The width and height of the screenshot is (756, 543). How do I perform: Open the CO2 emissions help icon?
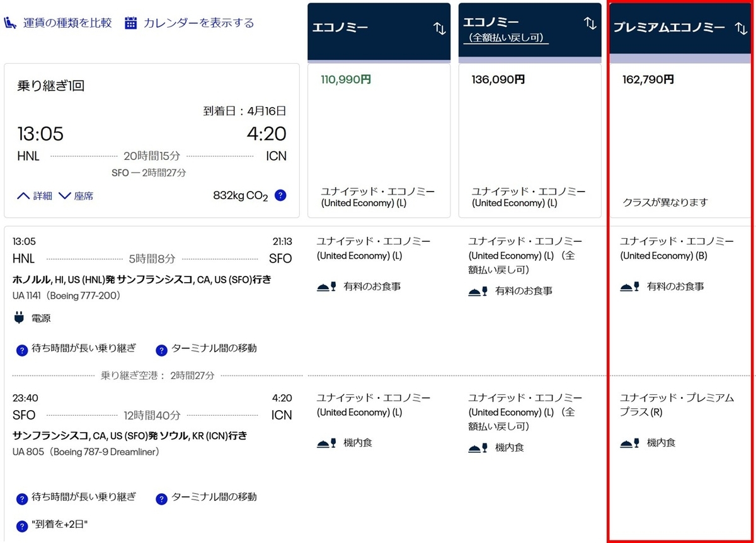pyautogui.click(x=280, y=195)
